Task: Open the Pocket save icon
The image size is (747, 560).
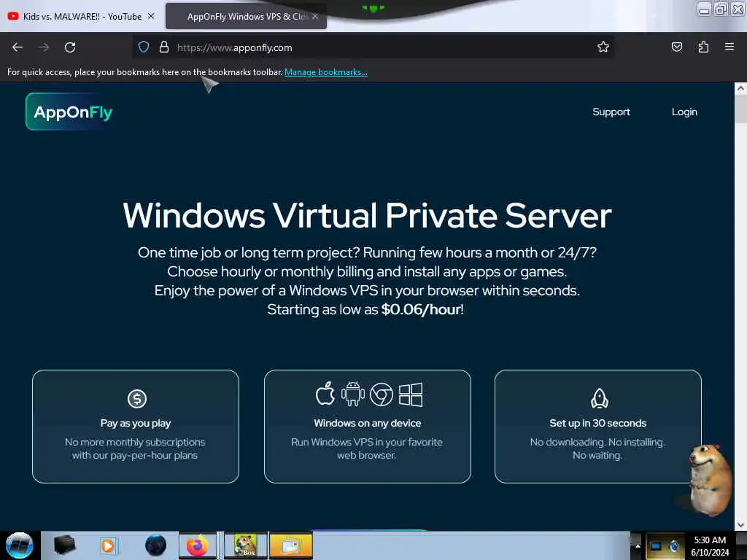Action: [676, 47]
